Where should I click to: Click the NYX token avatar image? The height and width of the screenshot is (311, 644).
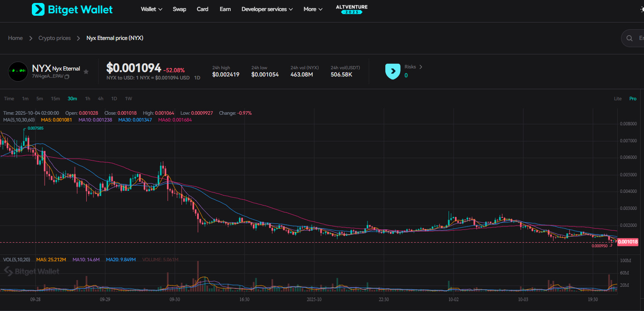pos(18,71)
